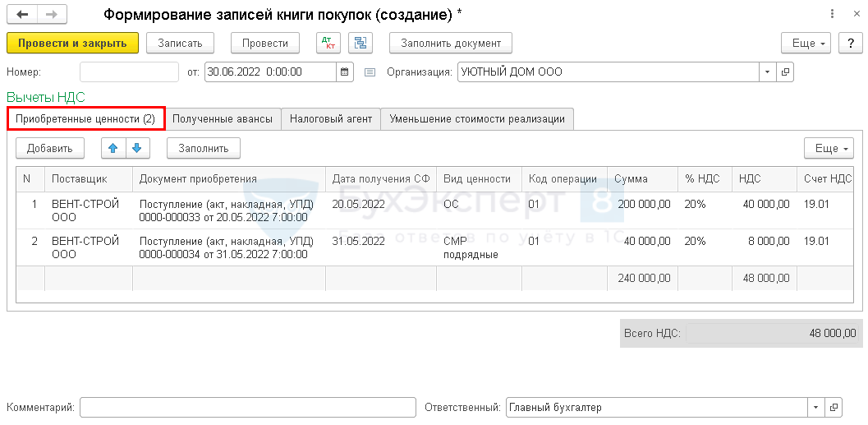This screenshot has height=425, width=868.
Task: Open the document structure icon
Action: (361, 43)
